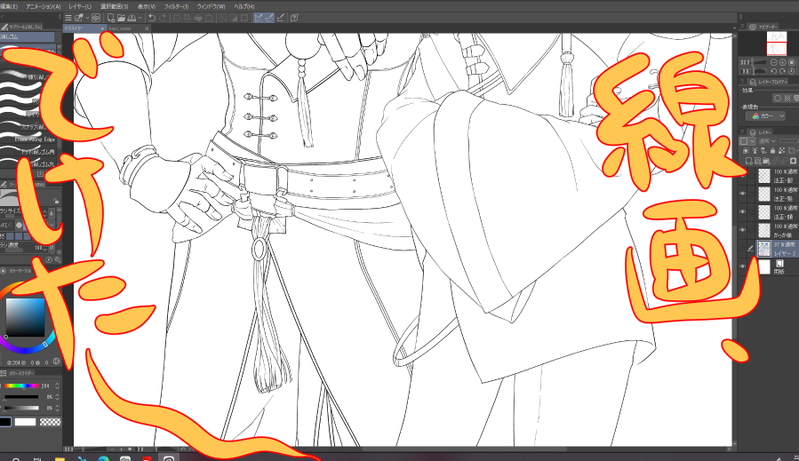Toggle visibility of the 用紙 paper layer

click(742, 266)
